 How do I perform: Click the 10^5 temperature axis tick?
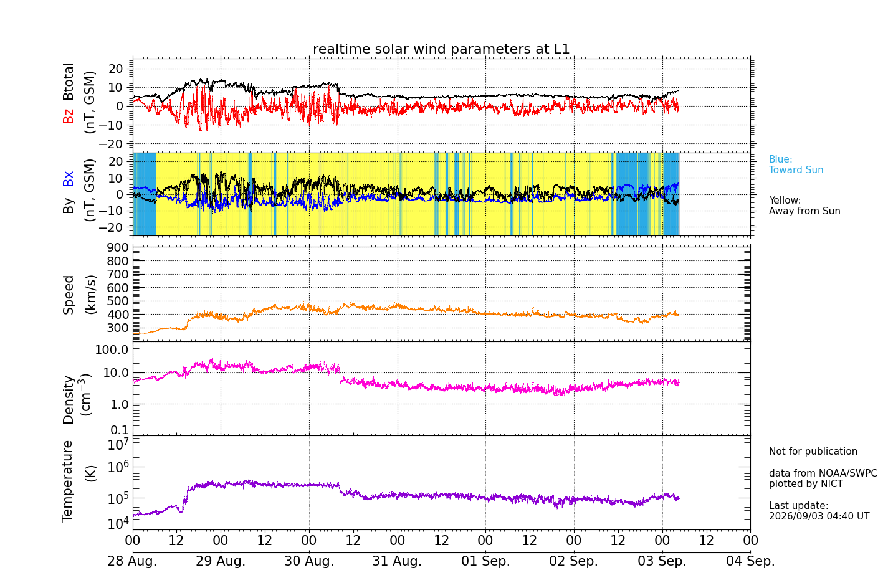tap(118, 497)
